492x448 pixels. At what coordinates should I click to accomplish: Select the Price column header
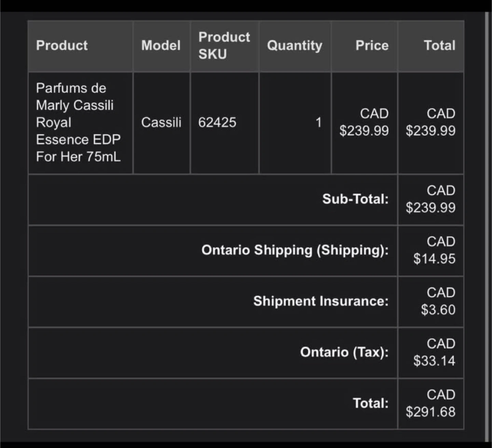[372, 45]
